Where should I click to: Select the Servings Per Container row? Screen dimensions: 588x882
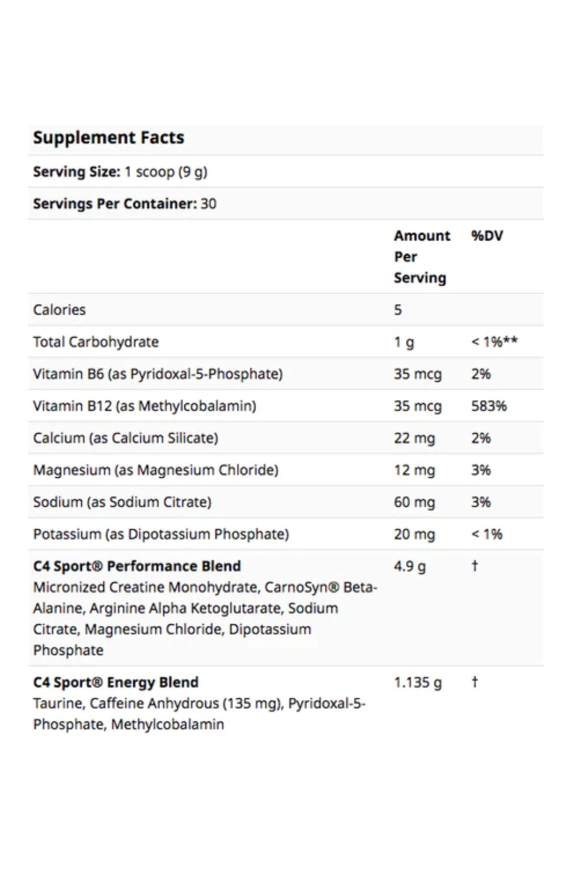coord(286,203)
